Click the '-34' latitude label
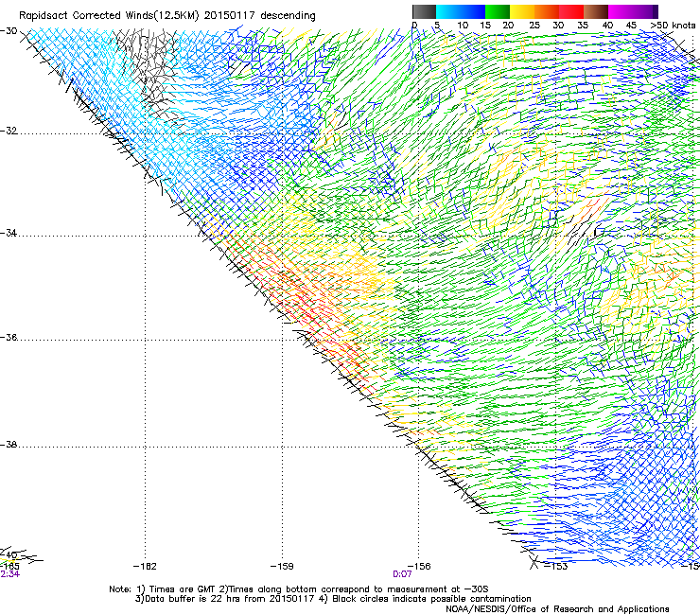Viewport: 700px width, 615px height. (x=9, y=233)
